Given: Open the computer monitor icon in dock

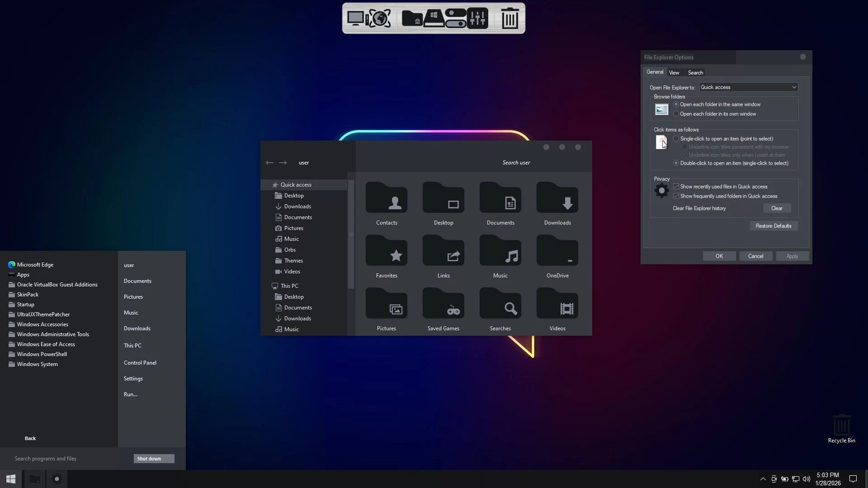Looking at the screenshot, I should [x=356, y=18].
